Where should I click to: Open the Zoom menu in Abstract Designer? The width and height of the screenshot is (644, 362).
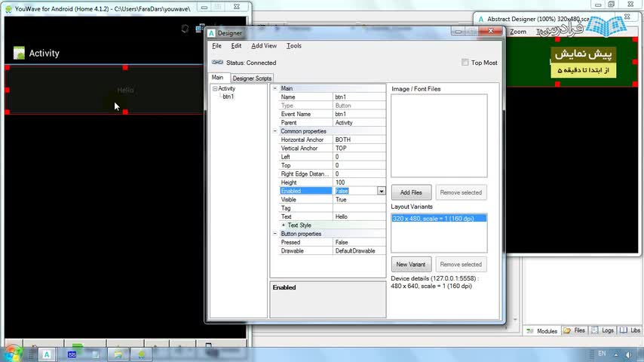pyautogui.click(x=518, y=32)
